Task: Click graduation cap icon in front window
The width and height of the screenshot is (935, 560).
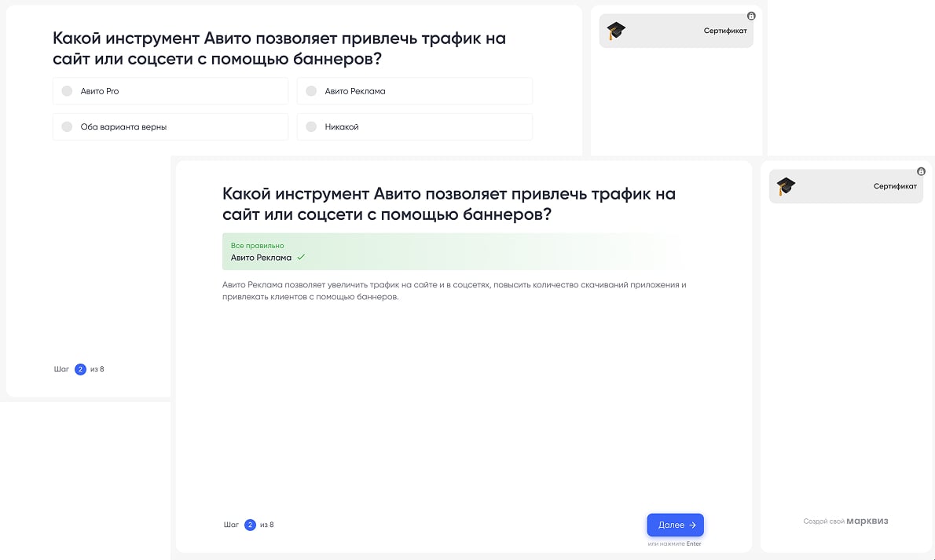Action: click(x=786, y=186)
